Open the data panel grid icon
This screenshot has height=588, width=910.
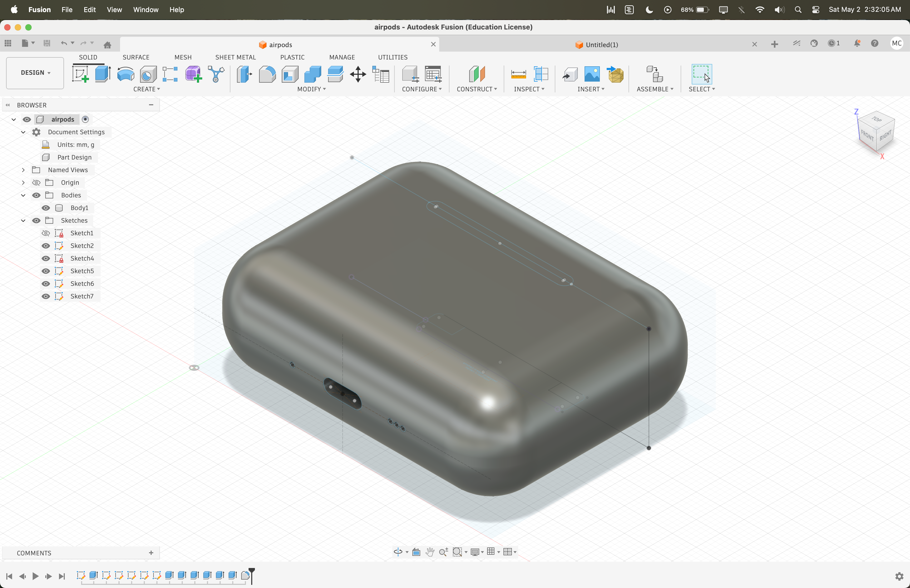[x=8, y=43]
